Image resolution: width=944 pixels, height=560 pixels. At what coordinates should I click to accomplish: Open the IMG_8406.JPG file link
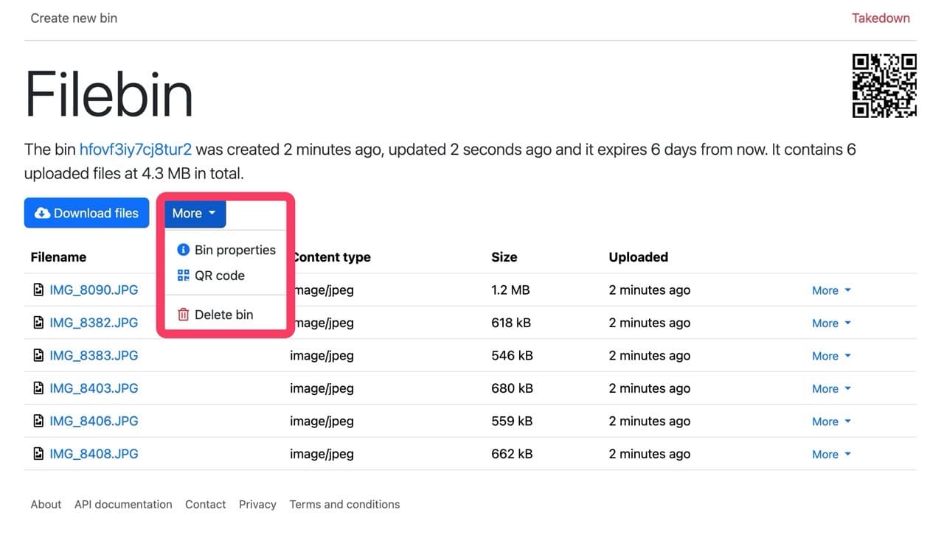point(94,421)
